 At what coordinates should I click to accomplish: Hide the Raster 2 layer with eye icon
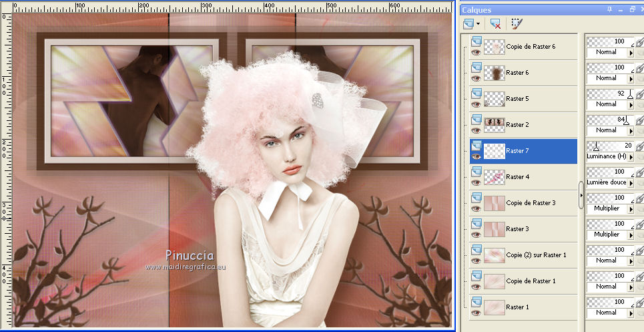click(476, 130)
